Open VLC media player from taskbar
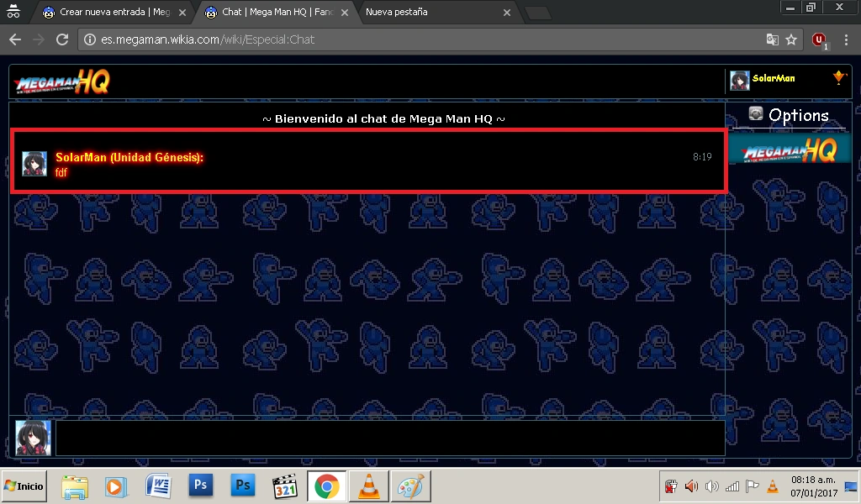Viewport: 861px width, 504px height. 369,486
